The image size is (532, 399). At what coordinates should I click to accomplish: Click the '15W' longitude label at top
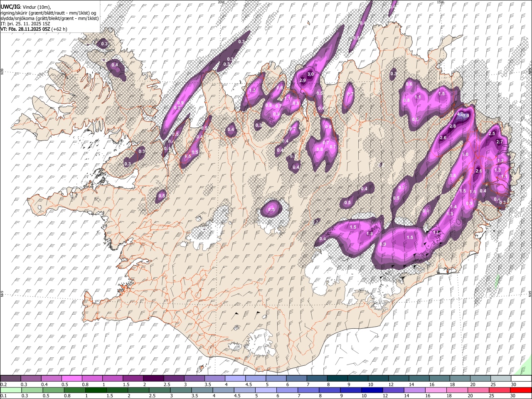[440, 2]
